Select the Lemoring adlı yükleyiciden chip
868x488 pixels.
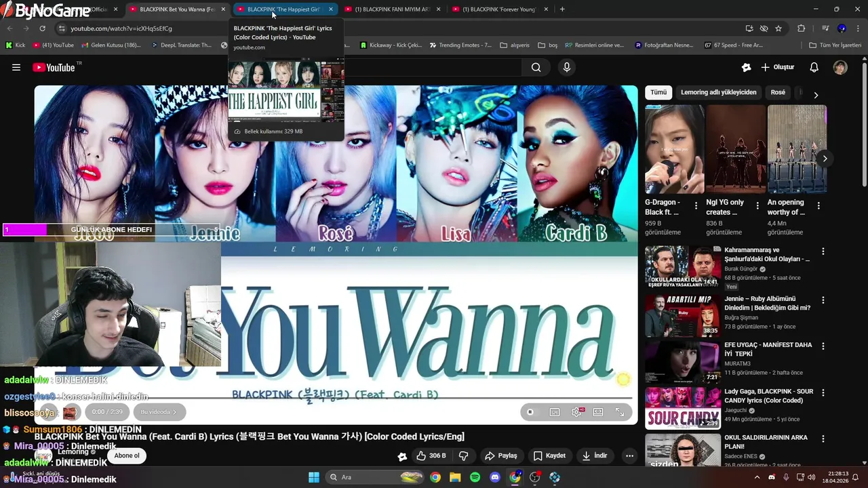pos(718,92)
